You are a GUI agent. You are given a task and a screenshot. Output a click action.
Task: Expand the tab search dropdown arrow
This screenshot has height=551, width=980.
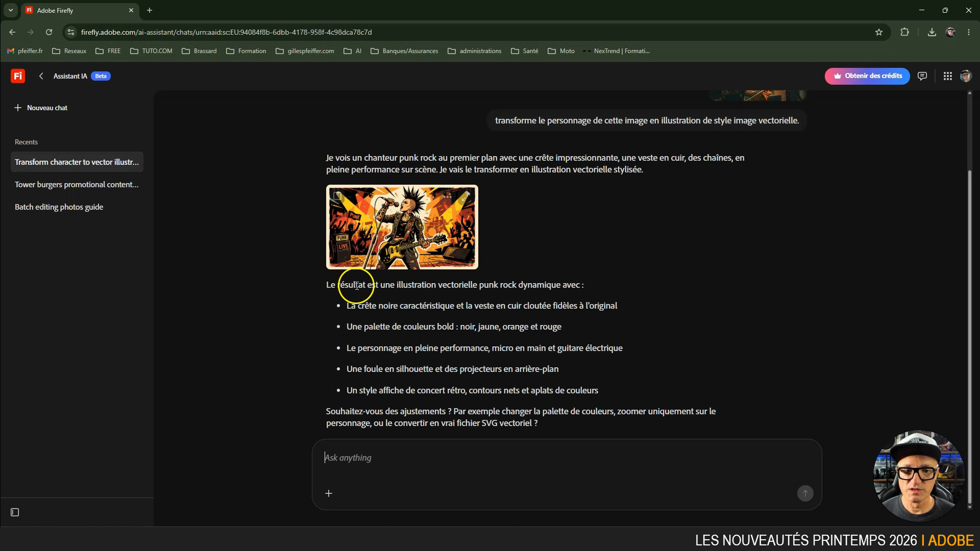[x=11, y=10]
